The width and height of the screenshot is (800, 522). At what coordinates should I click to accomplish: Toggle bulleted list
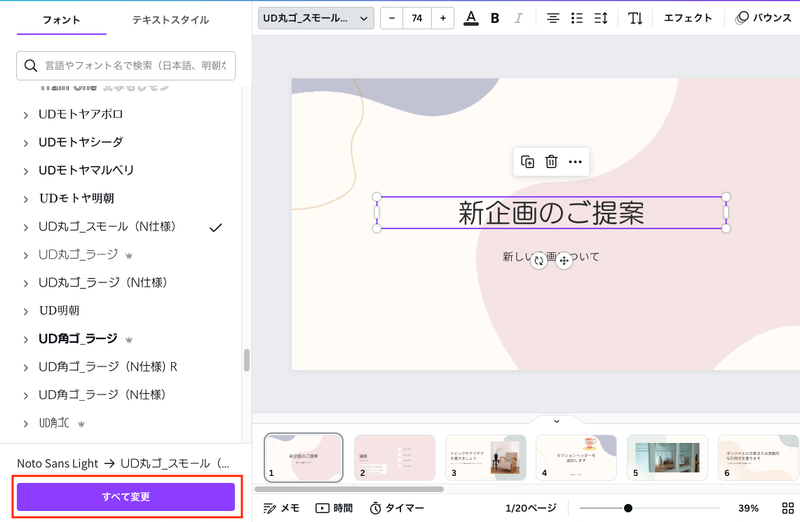click(x=577, y=18)
